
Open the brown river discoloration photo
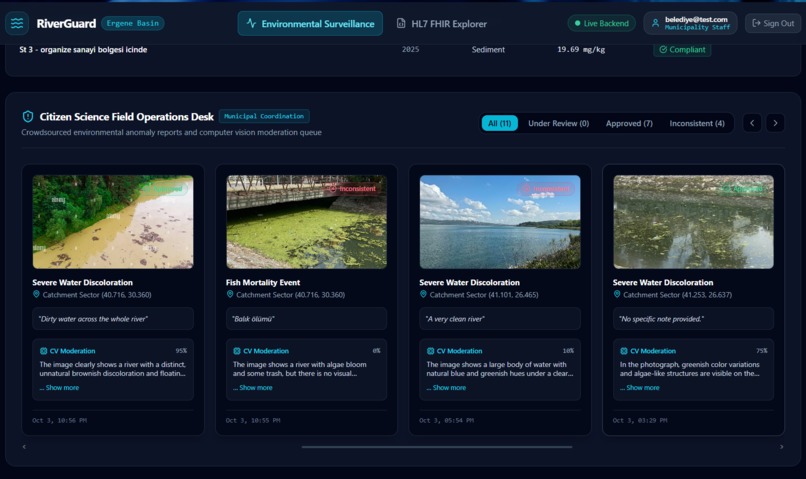(113, 222)
